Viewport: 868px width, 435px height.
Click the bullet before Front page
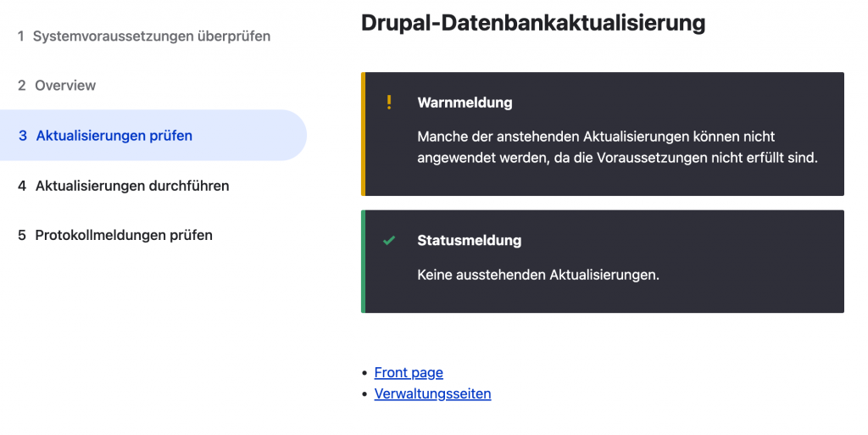tap(365, 373)
